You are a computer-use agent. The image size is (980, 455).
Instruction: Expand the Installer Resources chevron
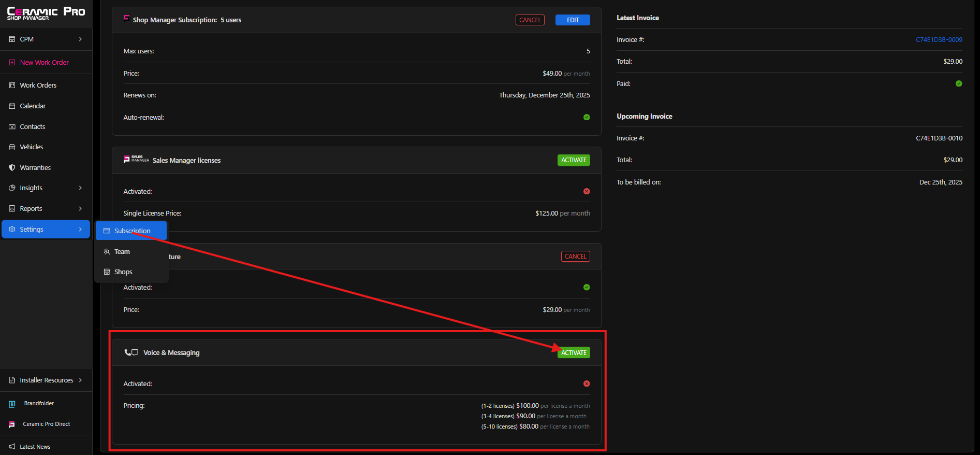pyautogui.click(x=80, y=380)
